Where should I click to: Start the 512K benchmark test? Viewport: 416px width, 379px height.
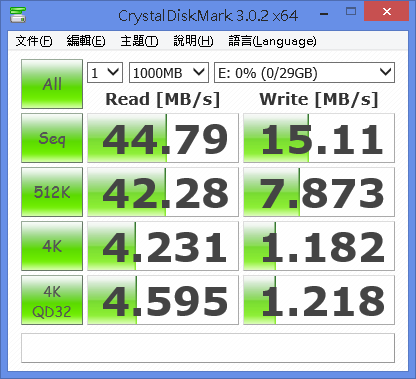[52, 192]
